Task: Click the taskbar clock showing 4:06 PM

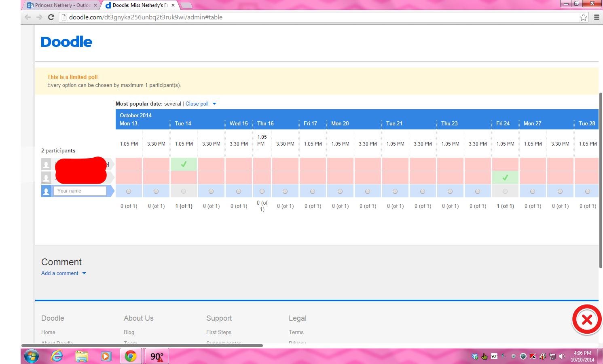Action: point(582,356)
